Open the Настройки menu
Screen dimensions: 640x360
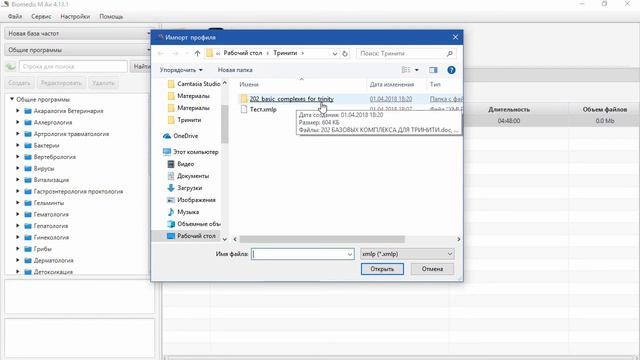75,16
